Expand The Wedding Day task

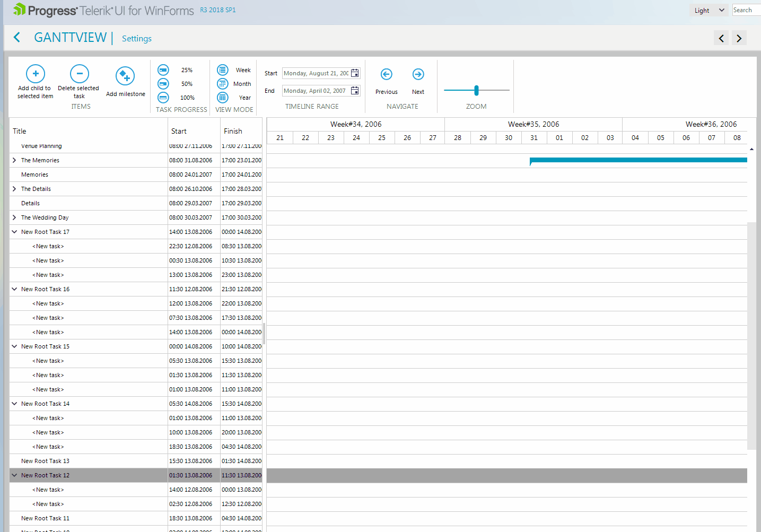click(x=14, y=217)
